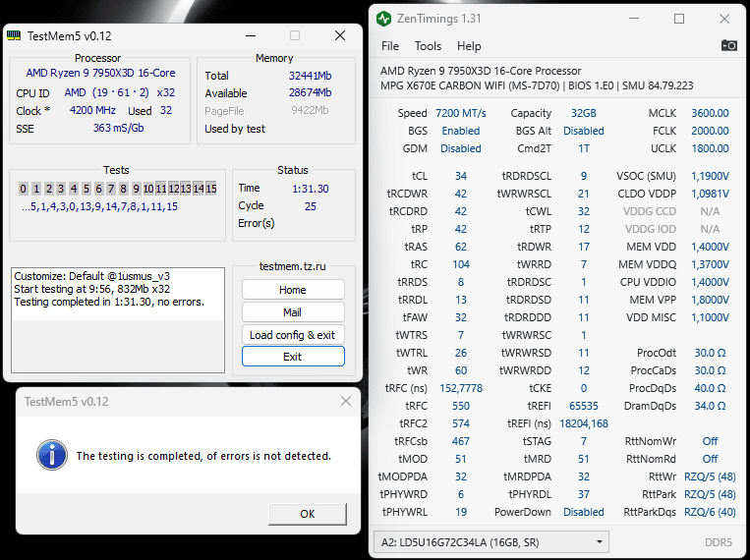The width and height of the screenshot is (750, 560).
Task: Click Load config & exit button
Action: click(293, 335)
